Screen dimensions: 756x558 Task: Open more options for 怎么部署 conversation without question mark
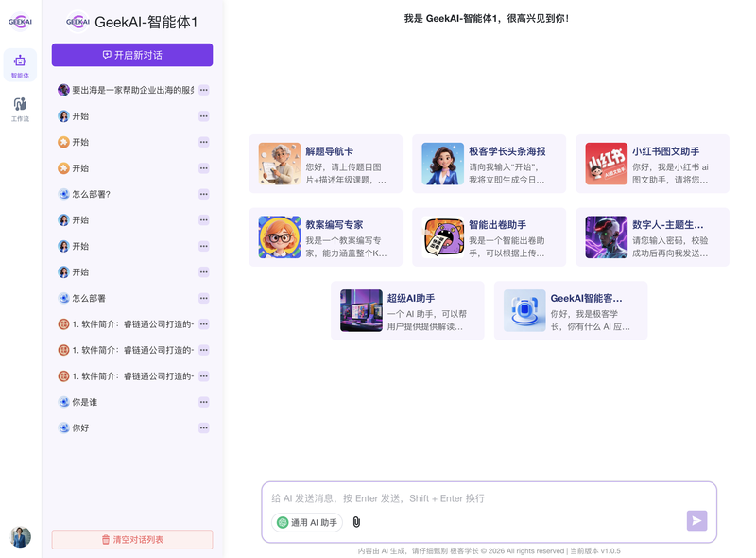pyautogui.click(x=204, y=298)
